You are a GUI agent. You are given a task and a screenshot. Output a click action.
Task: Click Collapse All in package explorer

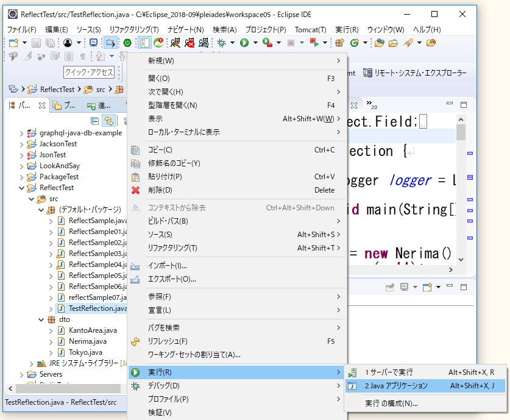(x=94, y=121)
